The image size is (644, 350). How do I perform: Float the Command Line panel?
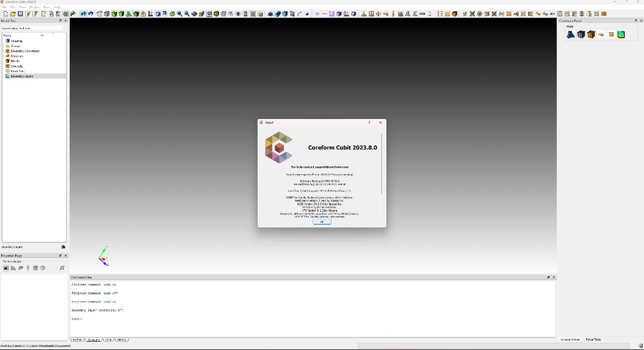click(x=548, y=278)
